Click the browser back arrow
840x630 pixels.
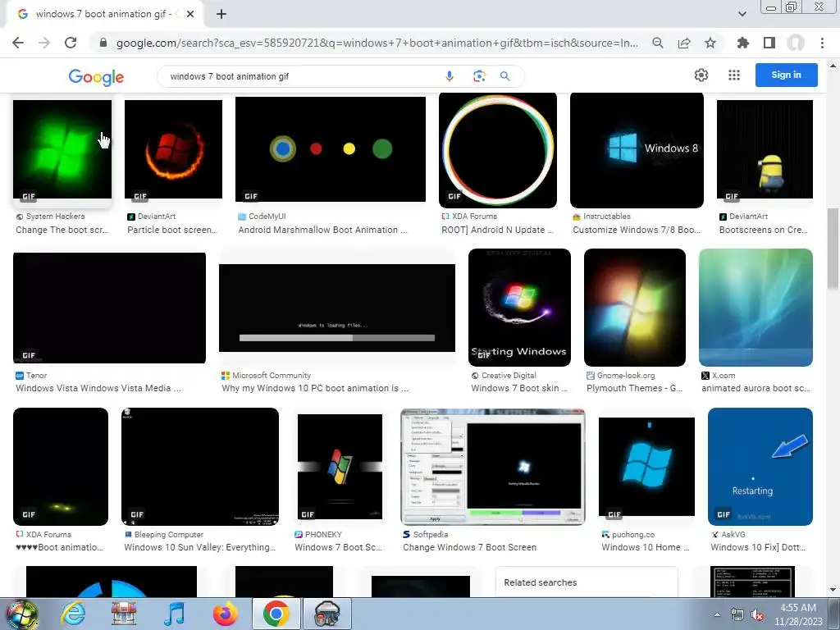tap(18, 43)
